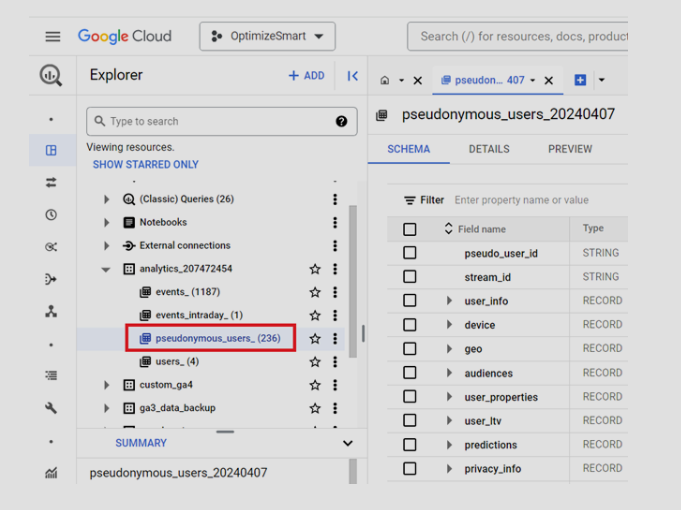Star the pseudonymous_users_ (236) table
This screenshot has height=510, width=681.
(315, 338)
